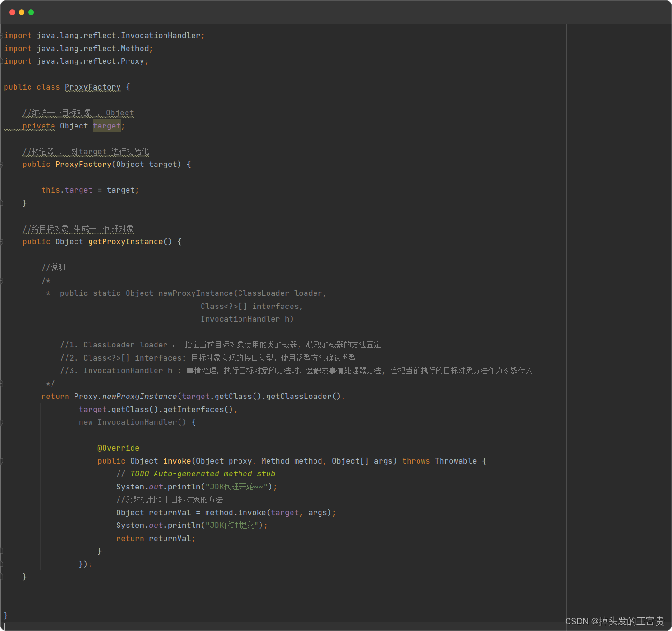Collapse the getProxyInstance method fold marker
This screenshot has height=631, width=672.
tap(1, 242)
